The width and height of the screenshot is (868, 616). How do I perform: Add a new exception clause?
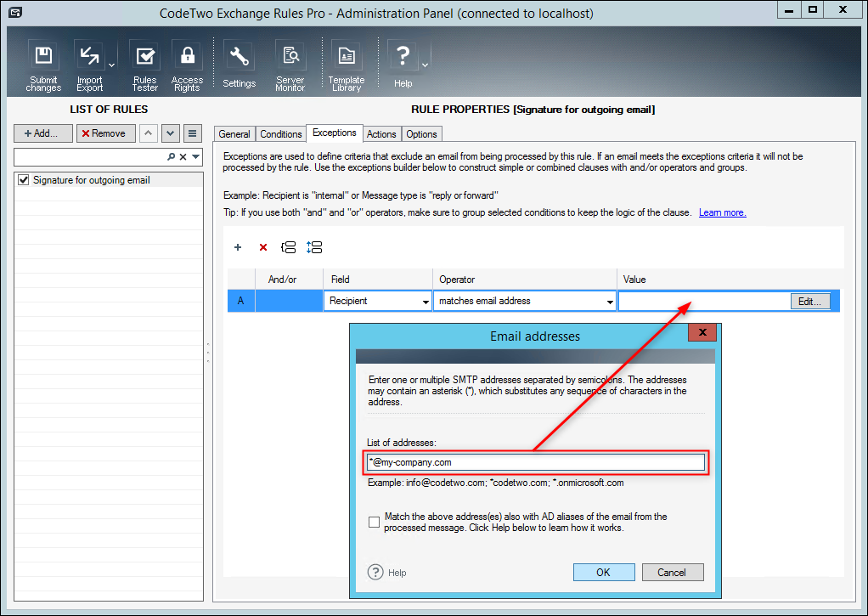point(238,247)
